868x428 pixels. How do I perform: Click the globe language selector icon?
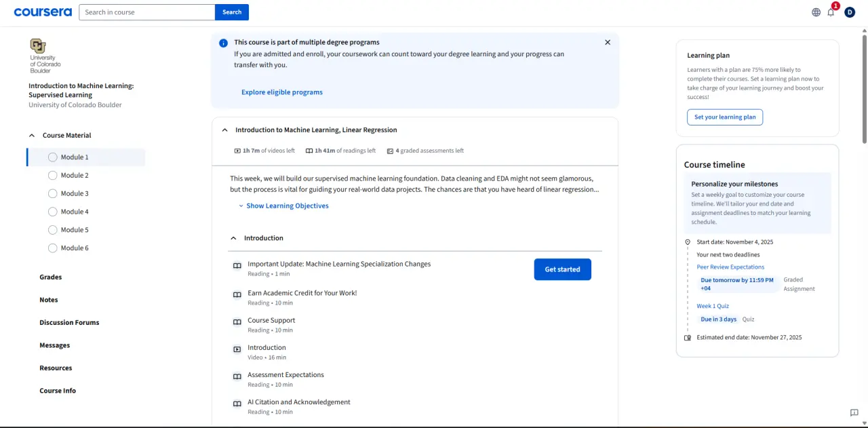(x=816, y=12)
